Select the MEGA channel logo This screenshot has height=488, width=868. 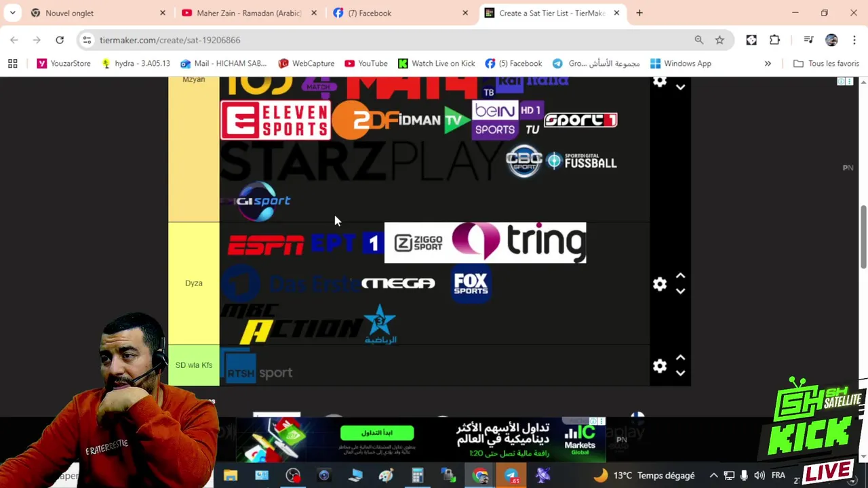click(x=398, y=283)
